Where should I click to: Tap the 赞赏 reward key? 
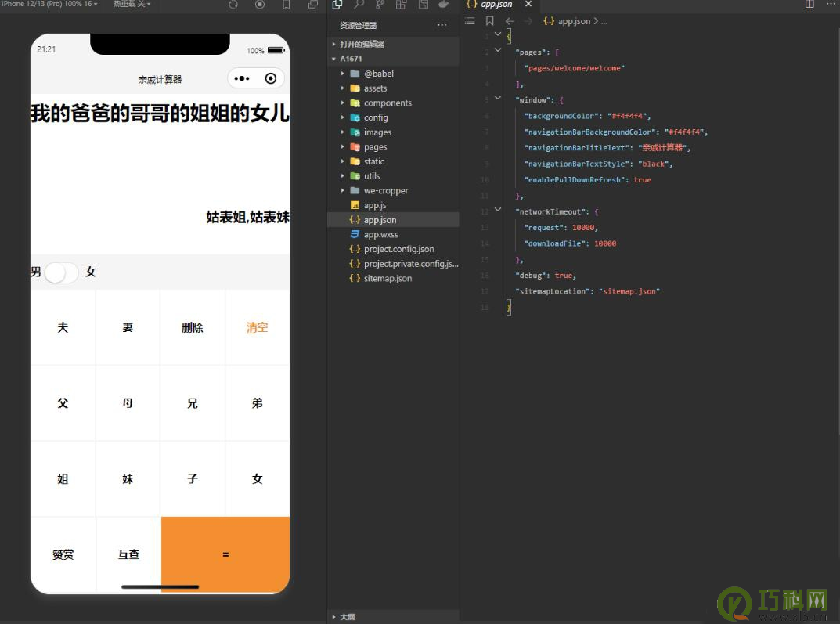coord(63,554)
